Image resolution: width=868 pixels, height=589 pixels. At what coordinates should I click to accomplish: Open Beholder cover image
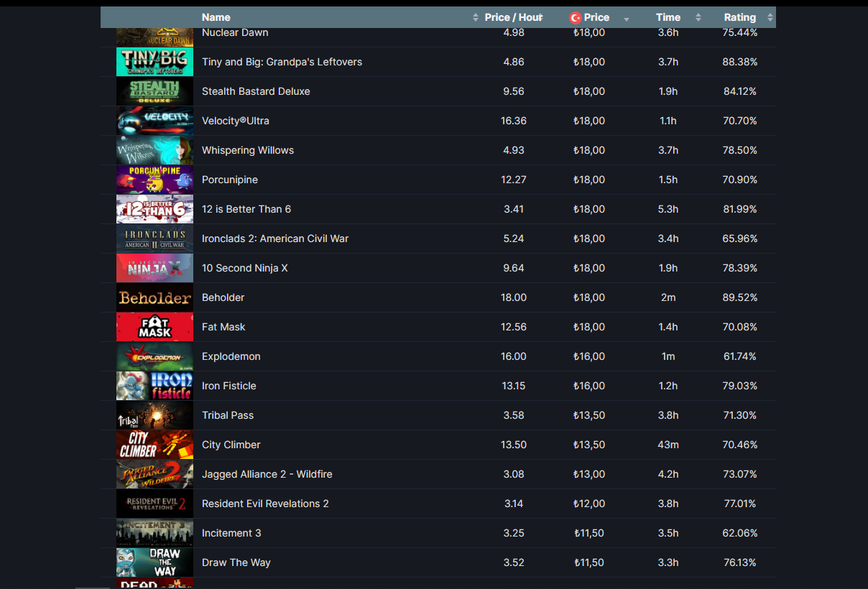(154, 297)
